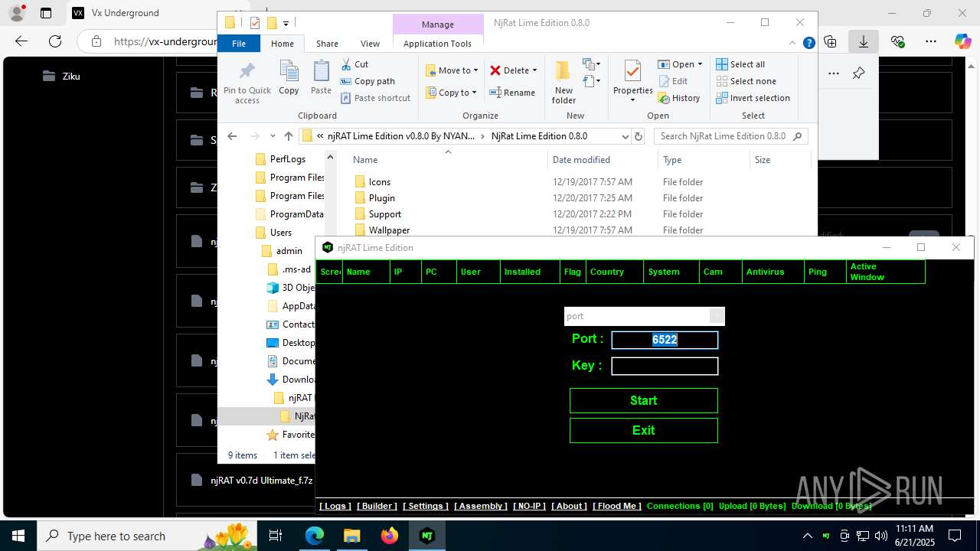980x551 pixels.
Task: Open recent locations dropdown arrow
Action: [273, 136]
